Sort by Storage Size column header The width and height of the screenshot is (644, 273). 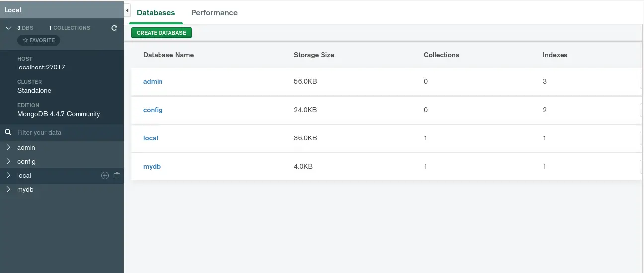pyautogui.click(x=314, y=55)
